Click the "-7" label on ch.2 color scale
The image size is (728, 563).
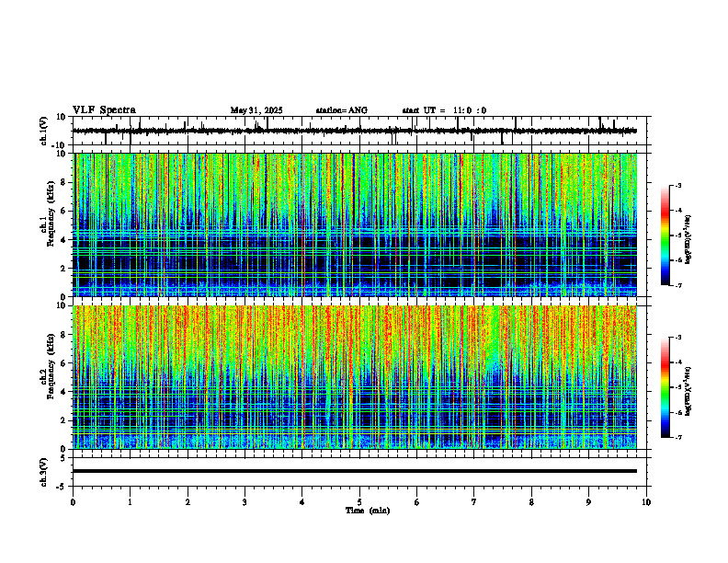pyautogui.click(x=677, y=438)
